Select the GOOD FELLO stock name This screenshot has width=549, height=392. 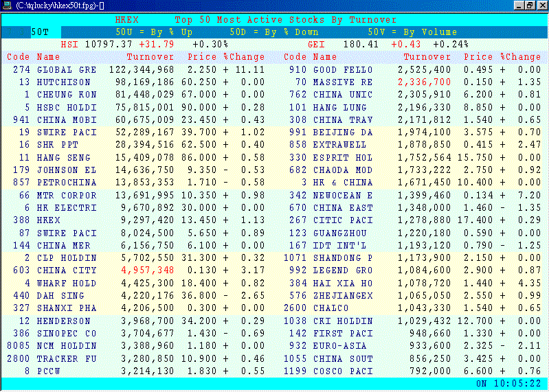343,69
